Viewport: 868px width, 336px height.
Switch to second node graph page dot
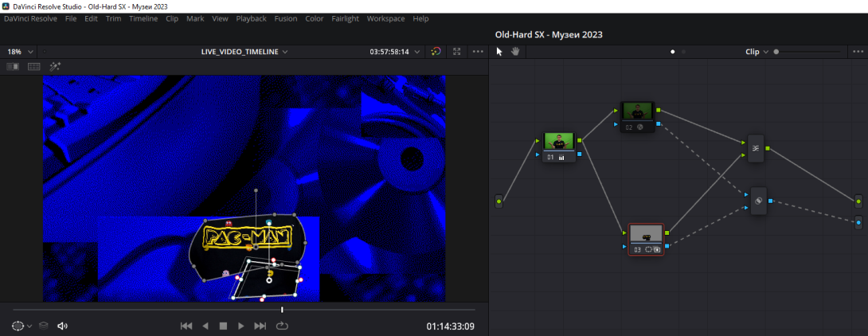pos(684,52)
